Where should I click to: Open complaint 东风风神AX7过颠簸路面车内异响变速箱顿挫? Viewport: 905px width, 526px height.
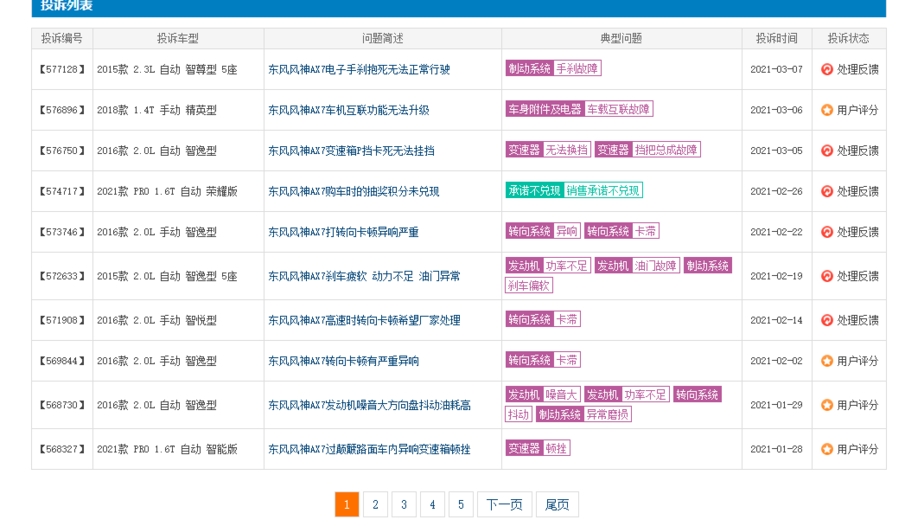click(x=369, y=449)
